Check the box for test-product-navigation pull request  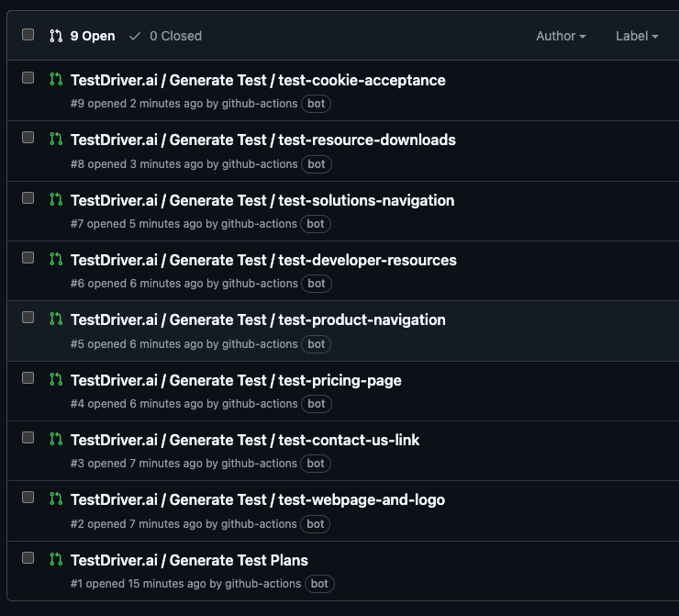coord(28,318)
